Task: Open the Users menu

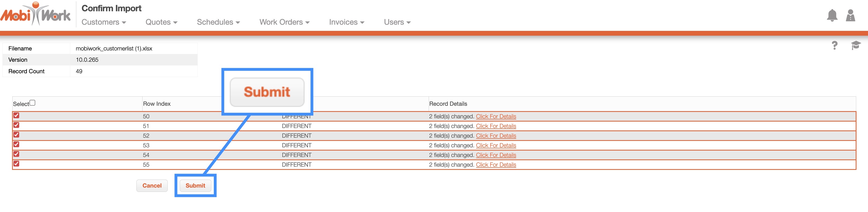Action: pos(397,22)
